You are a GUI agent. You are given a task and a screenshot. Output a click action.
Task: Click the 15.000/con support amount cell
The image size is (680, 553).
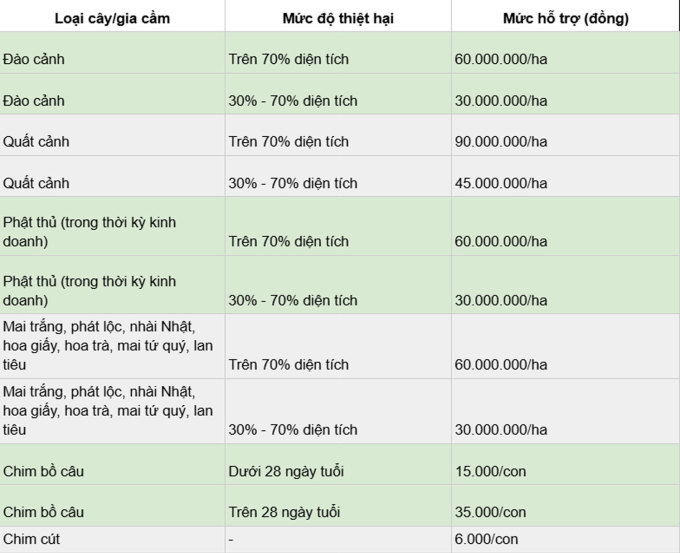pos(489,471)
